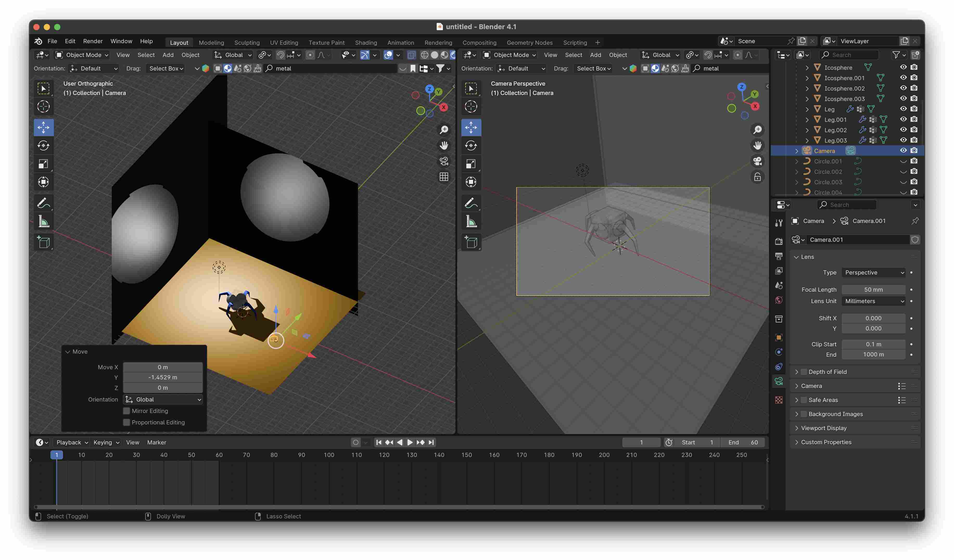Show Circle.001 in viewport
This screenshot has width=954, height=560.
pos(903,161)
